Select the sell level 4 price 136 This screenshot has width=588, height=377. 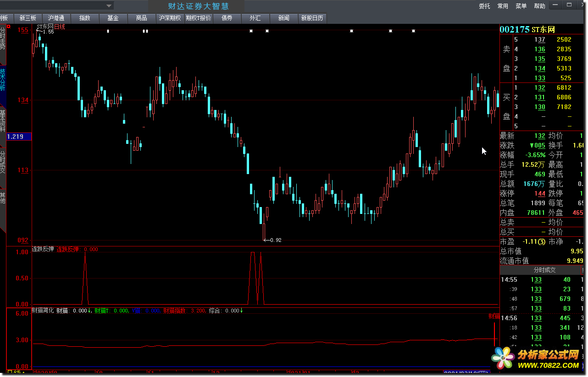[x=539, y=49]
